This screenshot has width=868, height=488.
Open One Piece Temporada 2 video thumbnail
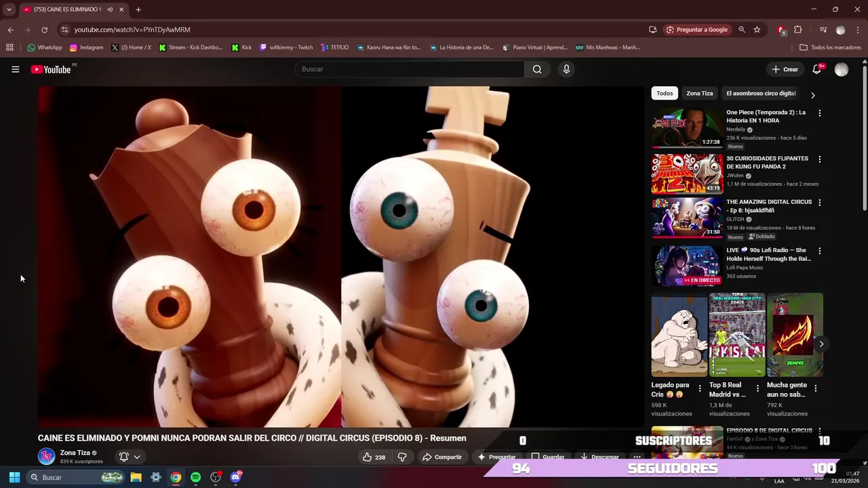coord(687,127)
